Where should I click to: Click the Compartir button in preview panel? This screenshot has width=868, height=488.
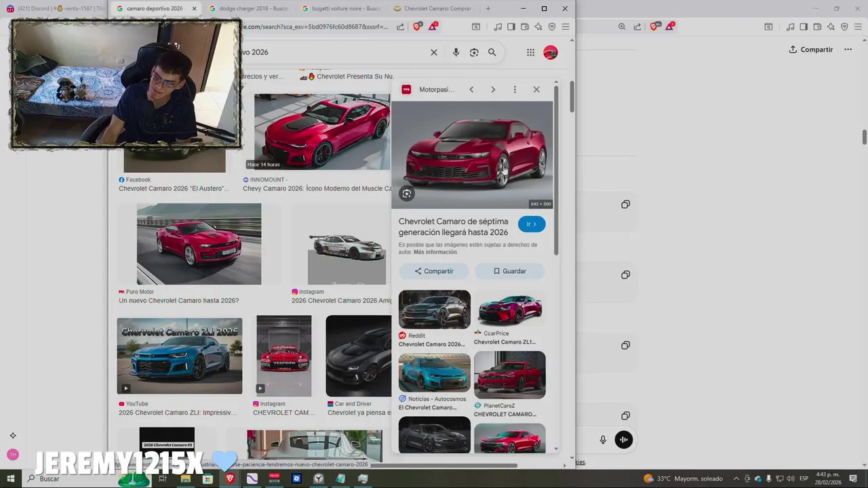(x=434, y=271)
